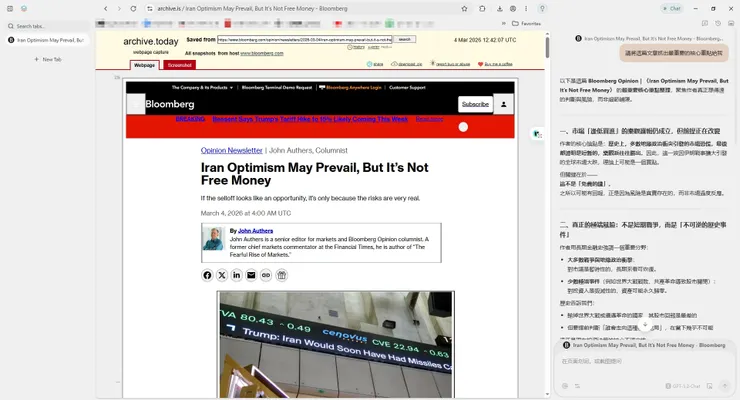Image resolution: width=740 pixels, height=400 pixels.
Task: Open the Opinion Newsletter link
Action: (231, 150)
